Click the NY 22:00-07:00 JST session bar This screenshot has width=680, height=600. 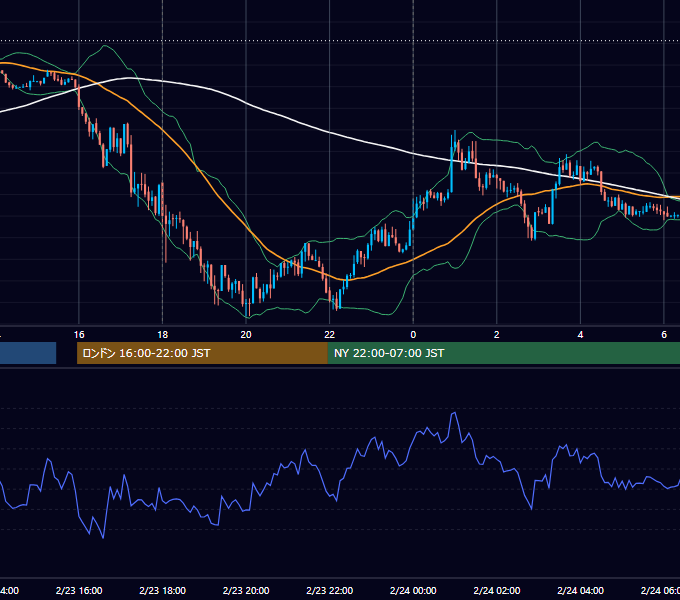point(503,353)
